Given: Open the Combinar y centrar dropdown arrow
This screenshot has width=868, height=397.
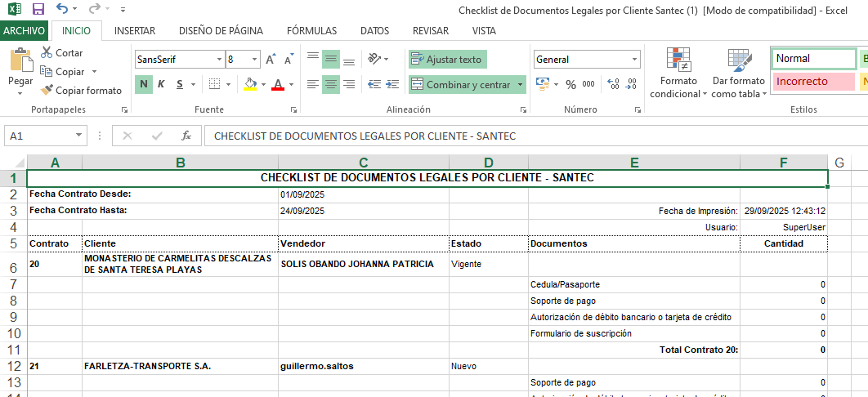Looking at the screenshot, I should point(521,84).
